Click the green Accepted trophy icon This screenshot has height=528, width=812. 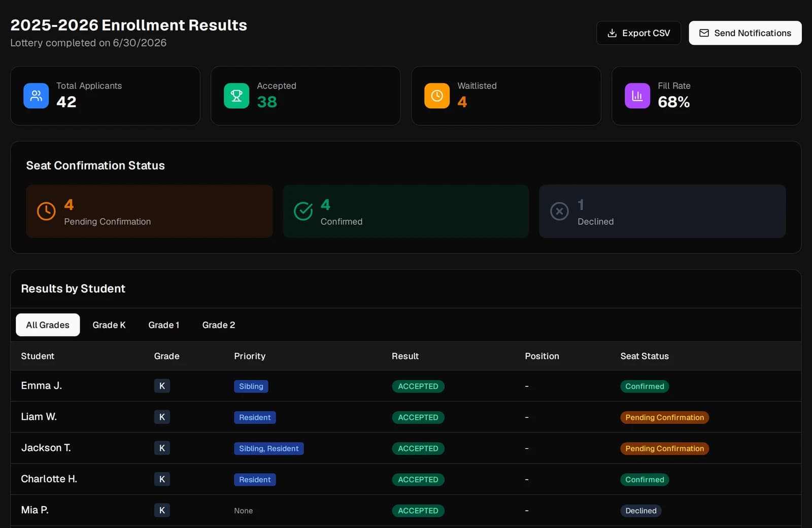(236, 96)
